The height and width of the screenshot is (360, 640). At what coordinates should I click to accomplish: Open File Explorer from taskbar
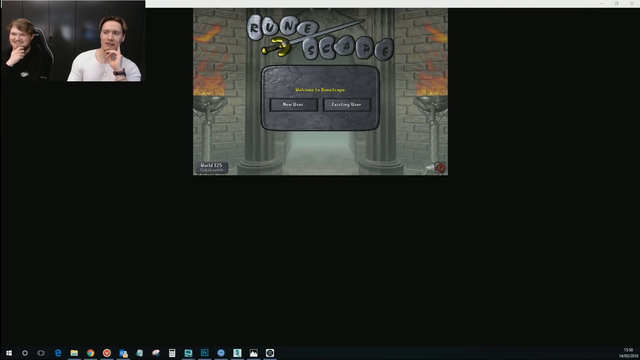74,353
